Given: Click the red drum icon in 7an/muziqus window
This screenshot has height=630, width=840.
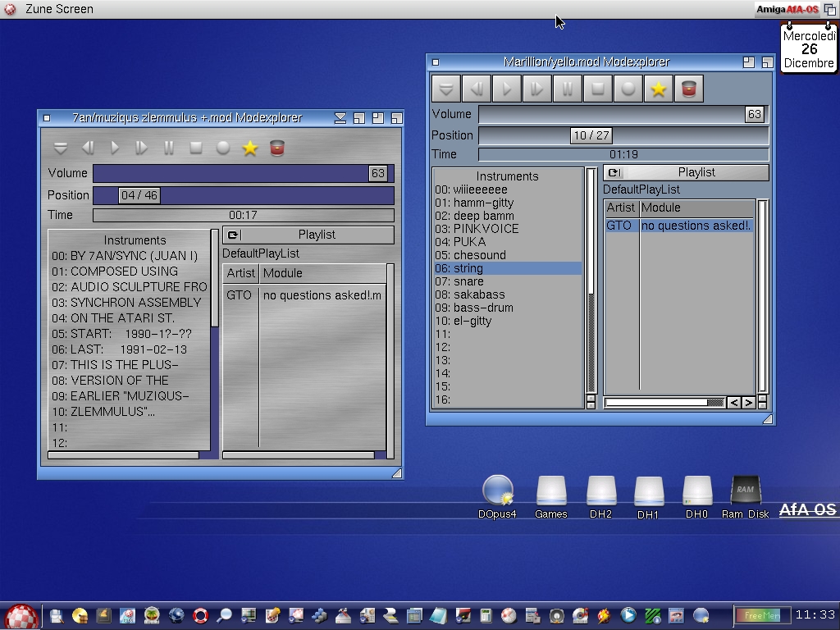Looking at the screenshot, I should (x=277, y=148).
